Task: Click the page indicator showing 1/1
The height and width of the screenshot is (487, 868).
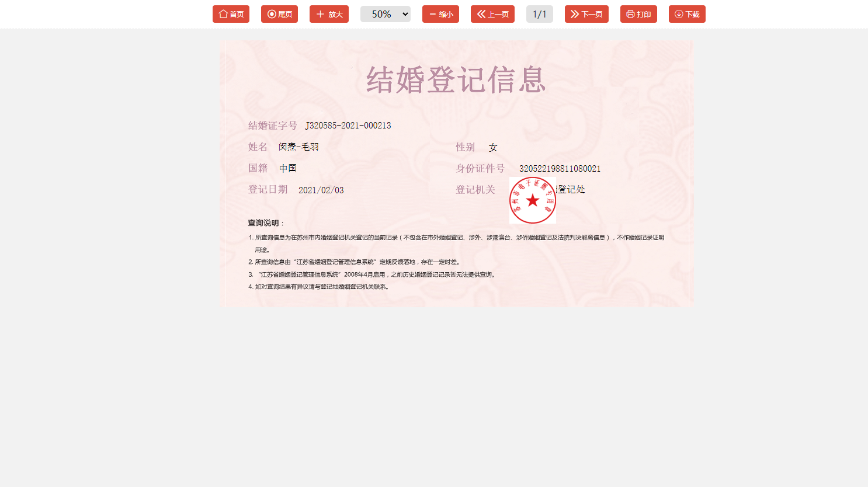Action: point(539,14)
